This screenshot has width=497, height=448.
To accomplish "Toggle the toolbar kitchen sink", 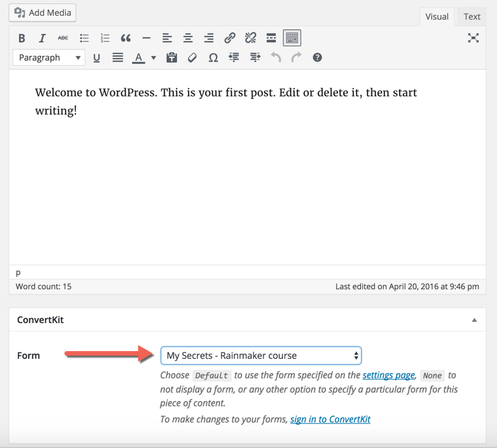I will [292, 38].
